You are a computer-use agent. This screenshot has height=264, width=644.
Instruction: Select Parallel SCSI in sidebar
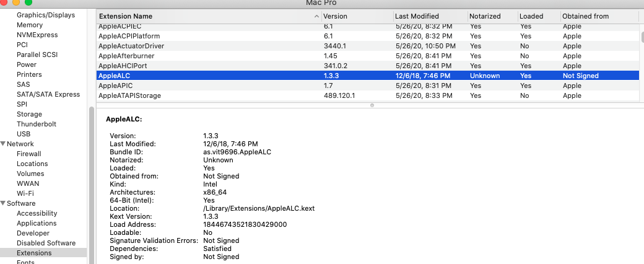click(37, 55)
